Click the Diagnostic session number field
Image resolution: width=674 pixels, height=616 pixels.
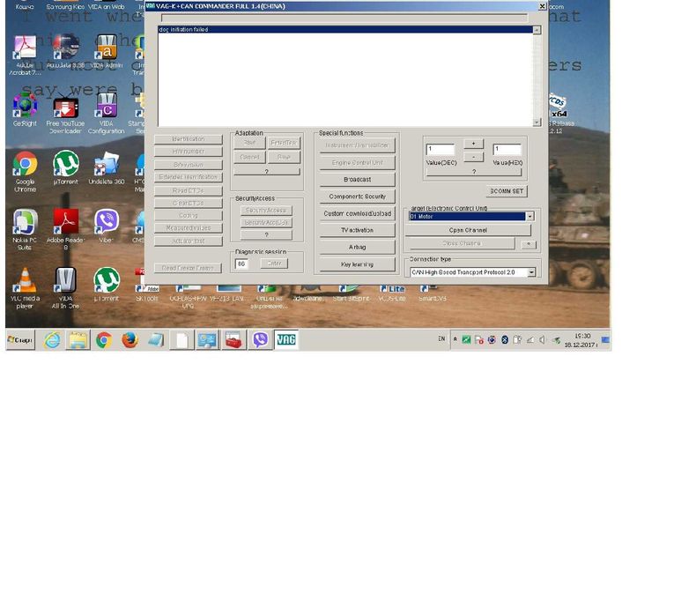[x=242, y=264]
